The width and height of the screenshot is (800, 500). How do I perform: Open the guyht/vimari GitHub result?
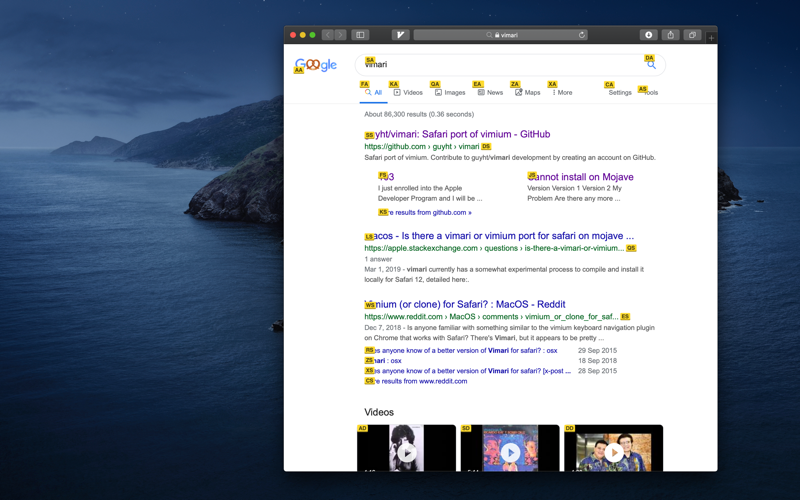point(457,134)
